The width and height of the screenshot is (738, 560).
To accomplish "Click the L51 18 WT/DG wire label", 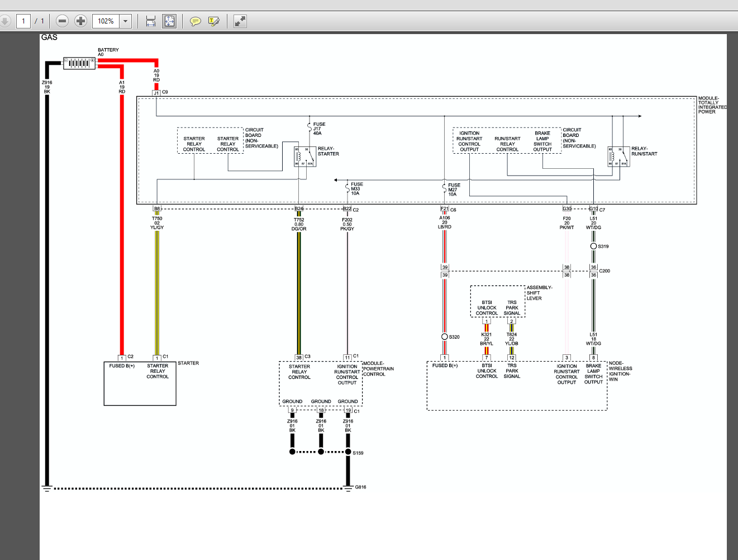I will coord(593,339).
